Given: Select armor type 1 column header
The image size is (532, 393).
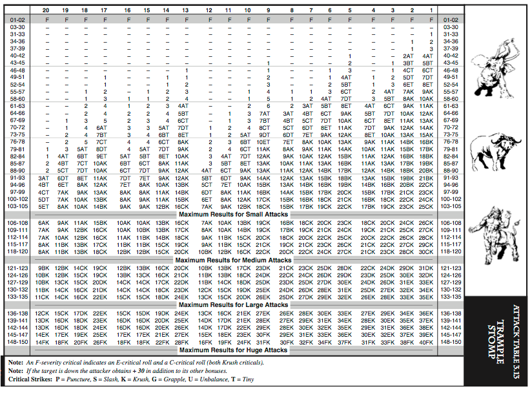Looking at the screenshot, I should point(431,10).
